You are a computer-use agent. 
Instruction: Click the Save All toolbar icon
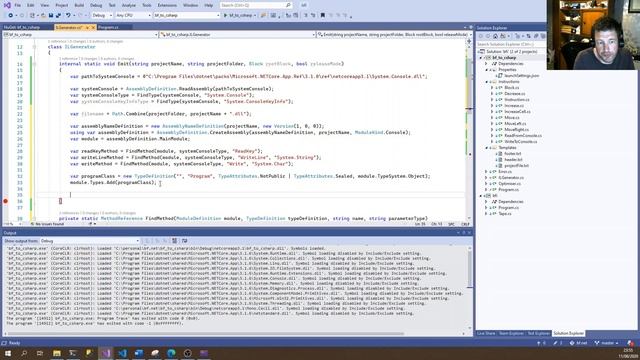[58, 15]
